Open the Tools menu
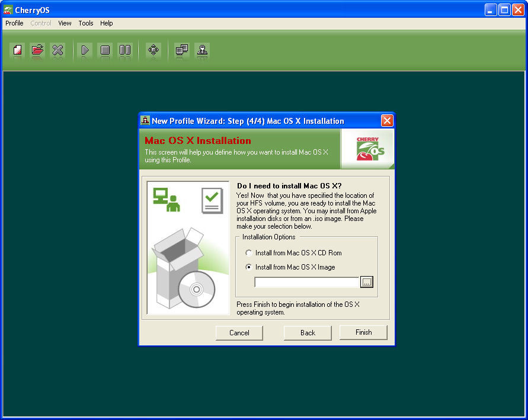This screenshot has width=528, height=420. 85,23
